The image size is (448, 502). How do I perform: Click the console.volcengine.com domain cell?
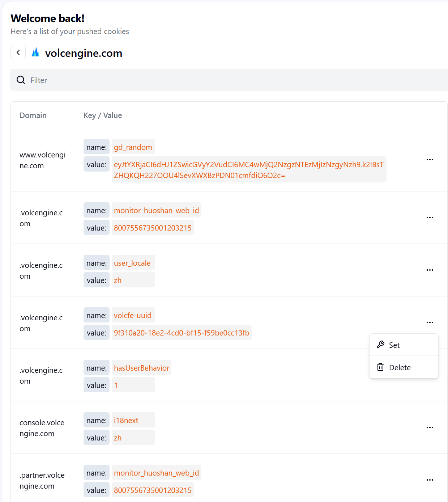pos(42,428)
